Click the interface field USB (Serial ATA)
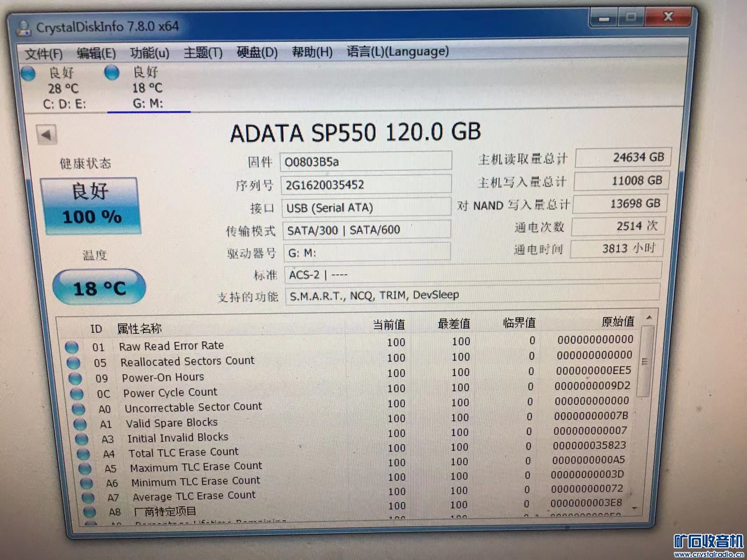Viewport: 747px width, 560px height. click(366, 207)
